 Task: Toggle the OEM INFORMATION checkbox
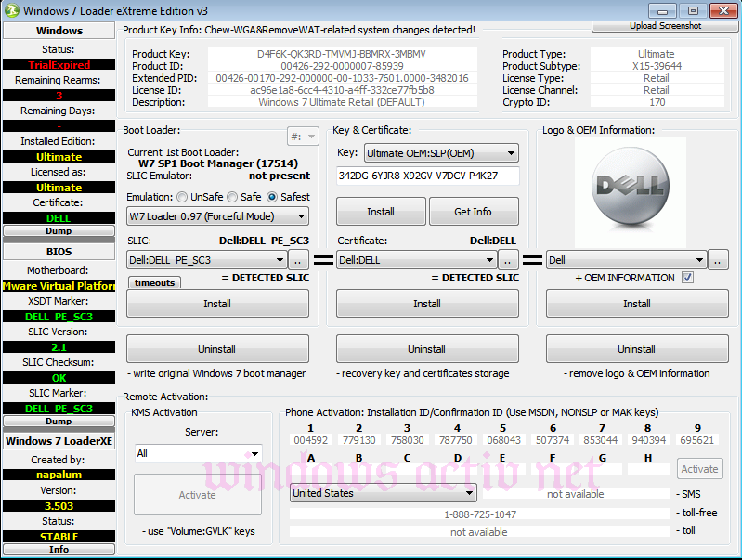tap(687, 278)
